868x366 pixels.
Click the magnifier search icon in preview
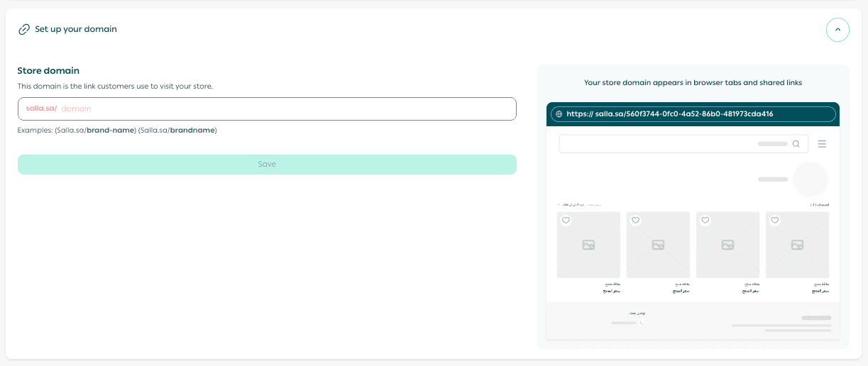point(796,144)
